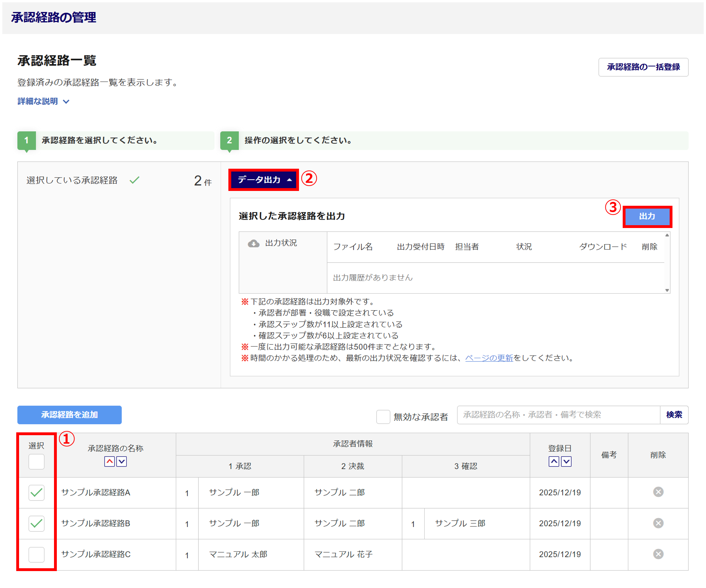The height and width of the screenshot is (588, 706).
Task: Click the ページの更新 link
Action: 489,358
